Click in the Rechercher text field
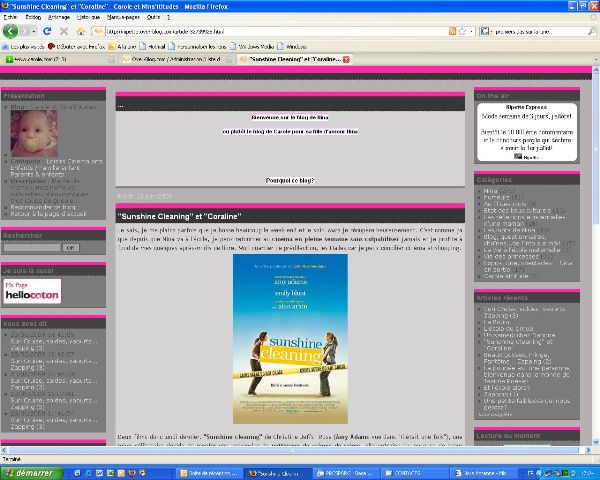The image size is (600, 480). pyautogui.click(x=32, y=247)
